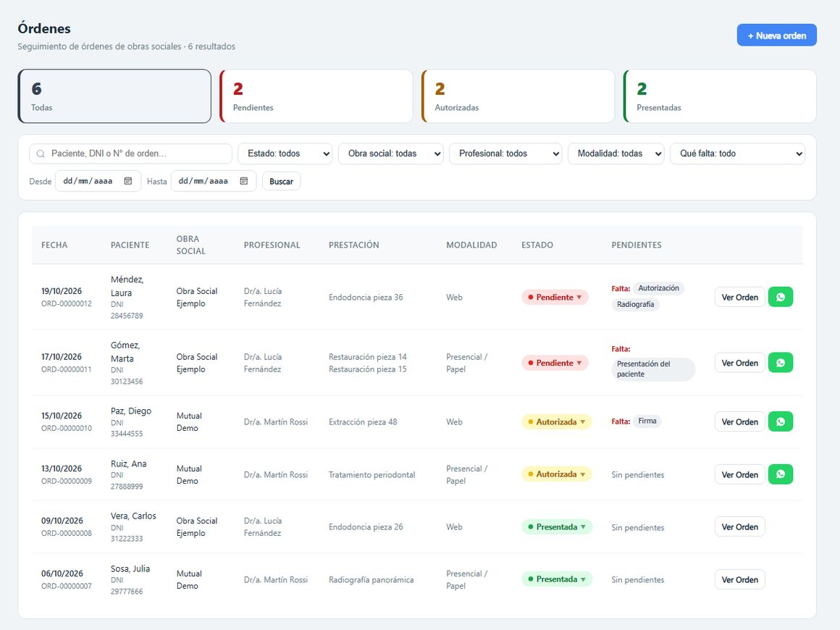Open the Qué falta: todo dropdown

click(738, 154)
